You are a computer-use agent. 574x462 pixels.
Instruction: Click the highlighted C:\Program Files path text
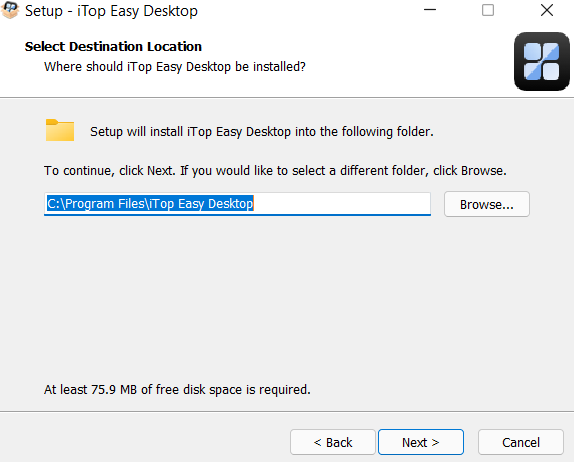click(x=150, y=203)
